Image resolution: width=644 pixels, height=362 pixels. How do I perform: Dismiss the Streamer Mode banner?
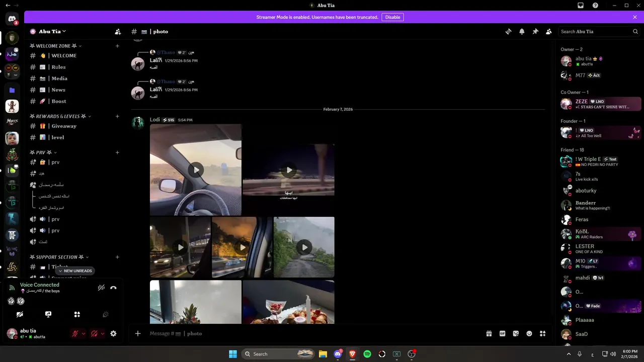pos(635,17)
